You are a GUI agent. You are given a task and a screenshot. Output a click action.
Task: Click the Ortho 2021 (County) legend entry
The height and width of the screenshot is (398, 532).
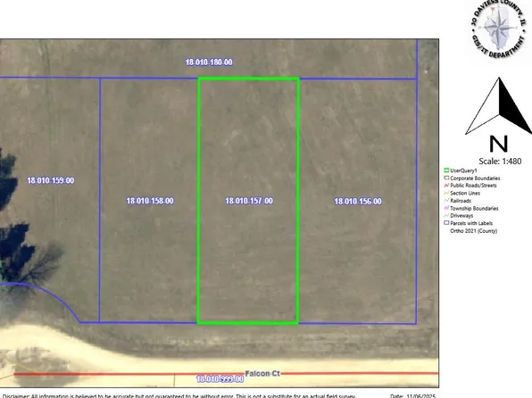pyautogui.click(x=474, y=231)
